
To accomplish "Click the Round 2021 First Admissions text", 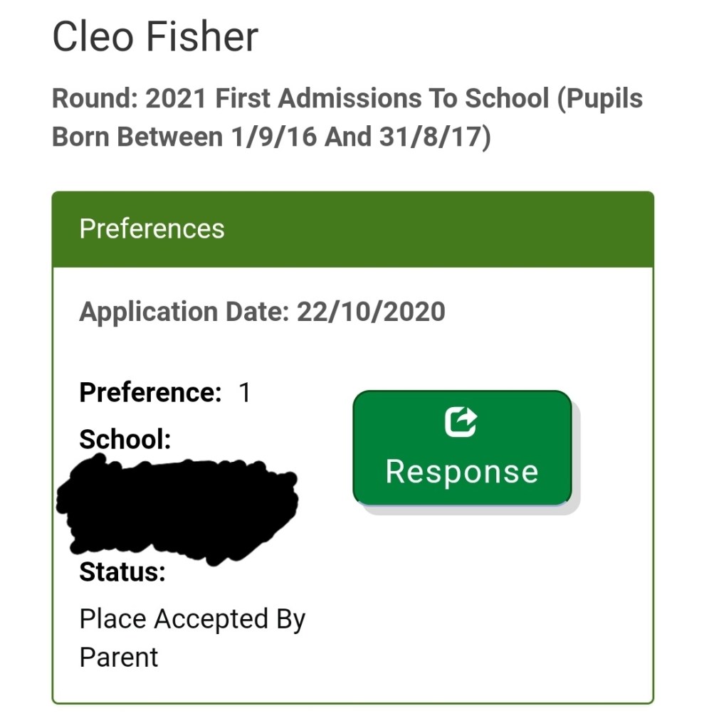I will pyautogui.click(x=347, y=98).
